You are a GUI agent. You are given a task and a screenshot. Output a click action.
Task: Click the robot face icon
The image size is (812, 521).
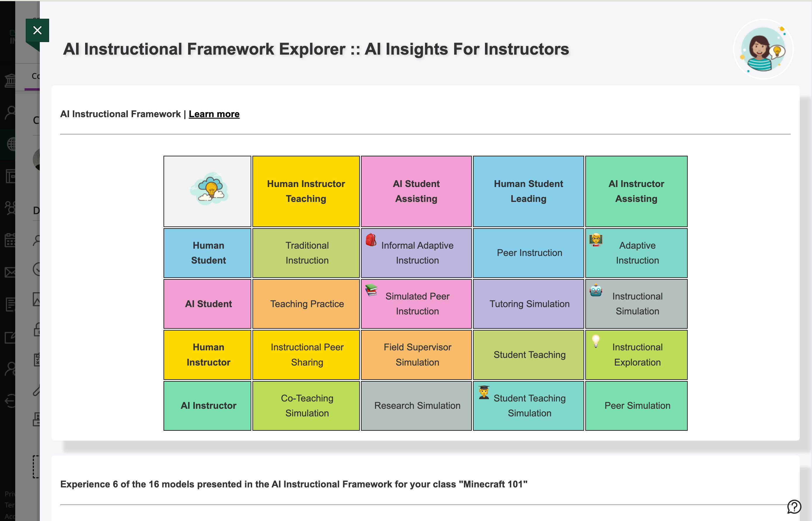tap(596, 290)
